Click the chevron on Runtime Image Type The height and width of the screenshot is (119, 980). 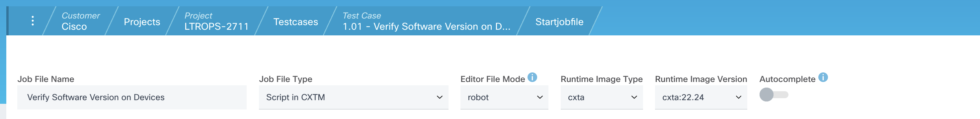[x=634, y=98]
